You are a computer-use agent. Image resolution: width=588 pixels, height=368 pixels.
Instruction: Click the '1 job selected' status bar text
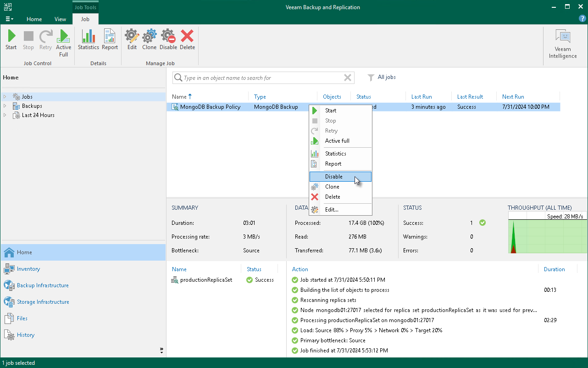[x=18, y=363]
